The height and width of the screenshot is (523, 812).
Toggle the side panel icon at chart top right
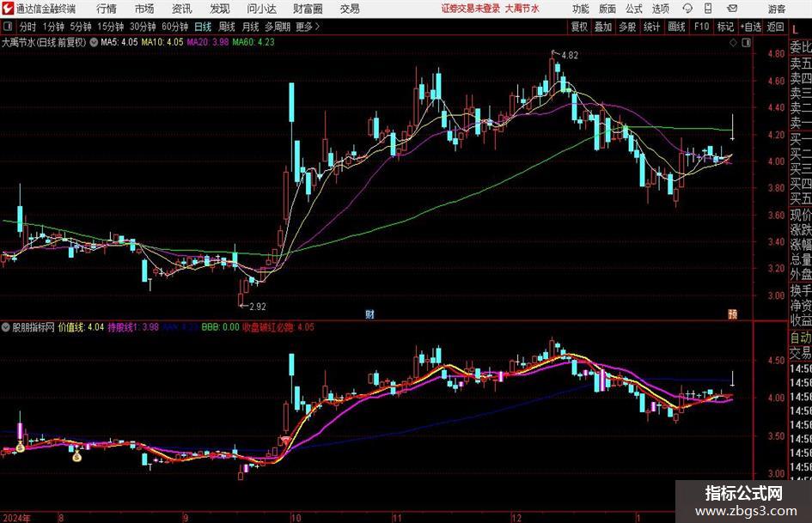point(746,43)
